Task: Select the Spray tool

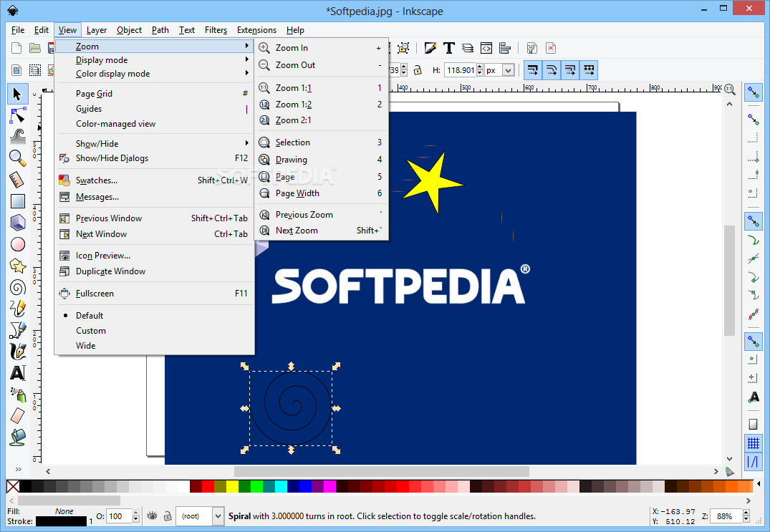Action: (18, 395)
